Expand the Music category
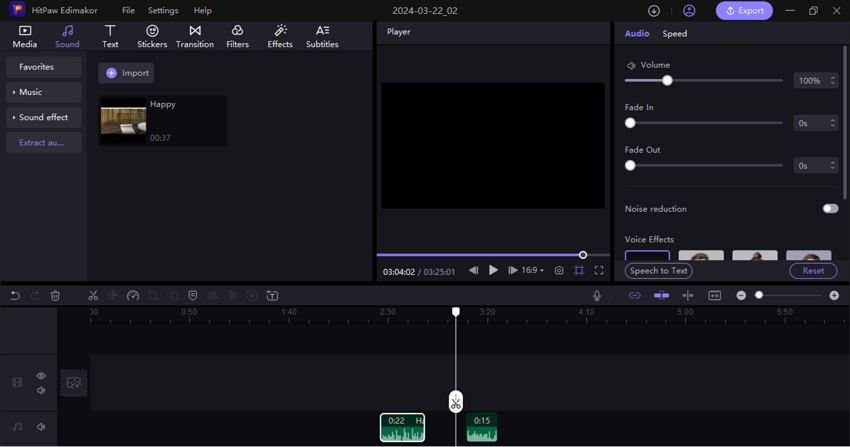The width and height of the screenshot is (850, 447). [x=43, y=92]
